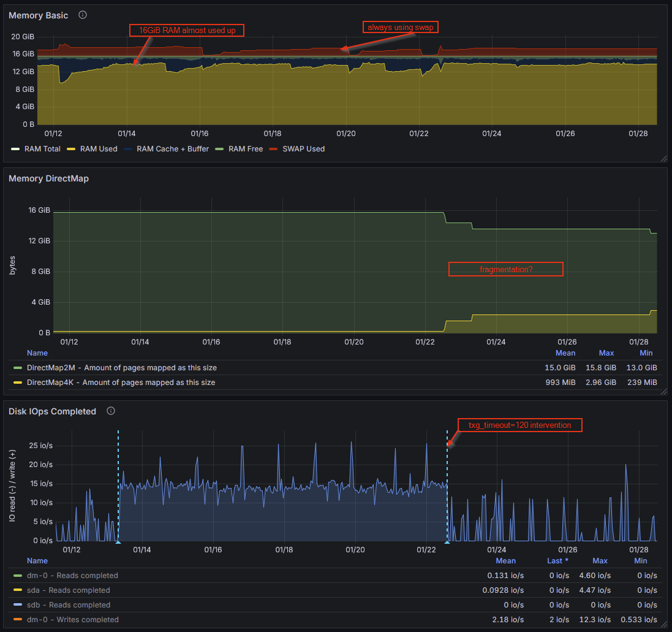Click the Memory Basic info icon

point(83,15)
